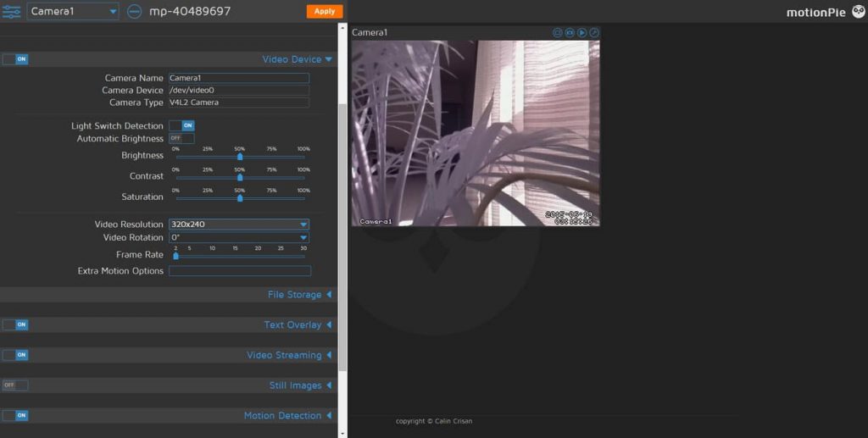868x438 pixels.
Task: Open the Video Rotation dropdown
Action: coord(239,237)
